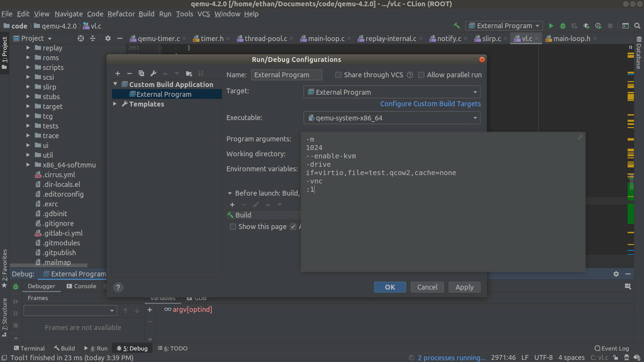Click inside the Program arguments text area
The height and width of the screenshot is (362, 644).
click(443, 202)
